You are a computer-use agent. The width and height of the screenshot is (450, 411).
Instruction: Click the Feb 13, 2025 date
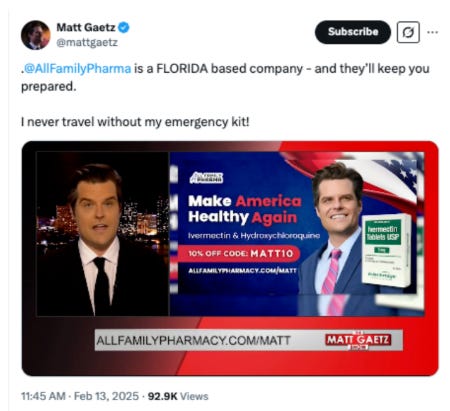(106, 396)
